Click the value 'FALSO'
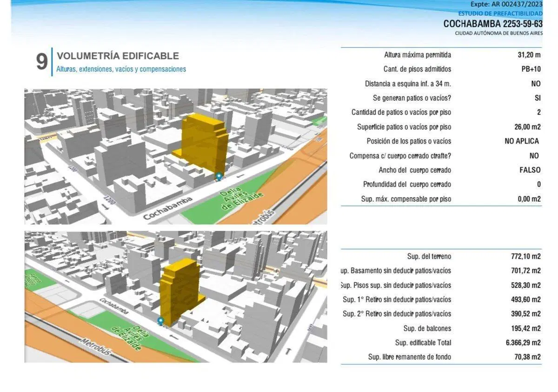Screen dimensions: 558x392 point(530,170)
